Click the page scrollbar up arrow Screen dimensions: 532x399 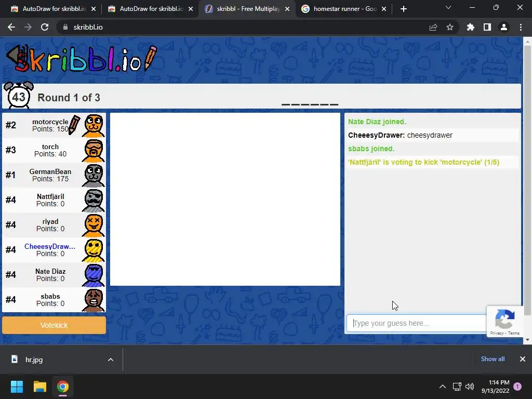point(527,42)
